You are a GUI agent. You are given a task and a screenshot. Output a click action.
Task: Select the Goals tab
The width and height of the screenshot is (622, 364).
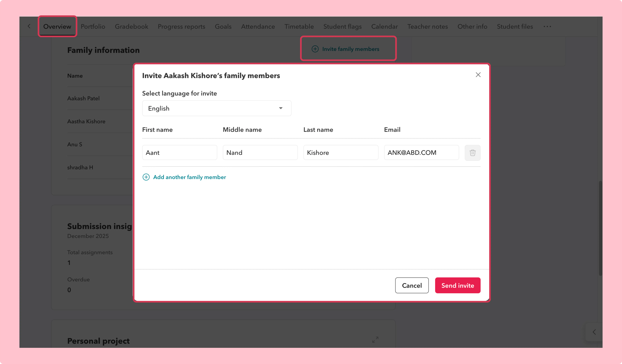pos(223,26)
